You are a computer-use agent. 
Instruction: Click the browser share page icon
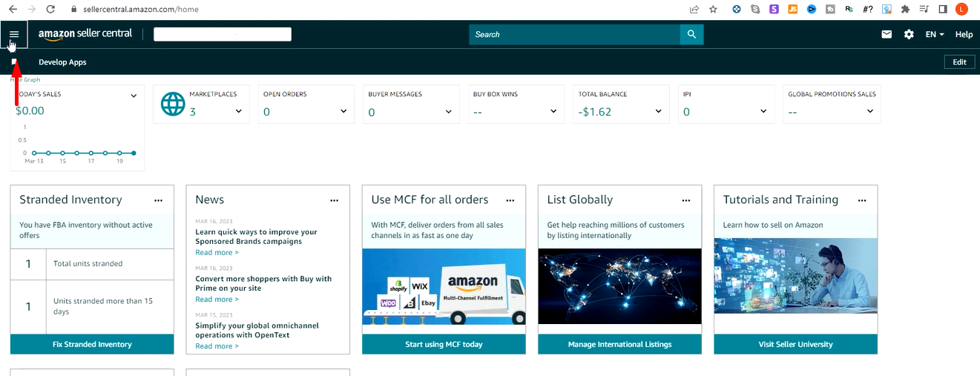694,10
